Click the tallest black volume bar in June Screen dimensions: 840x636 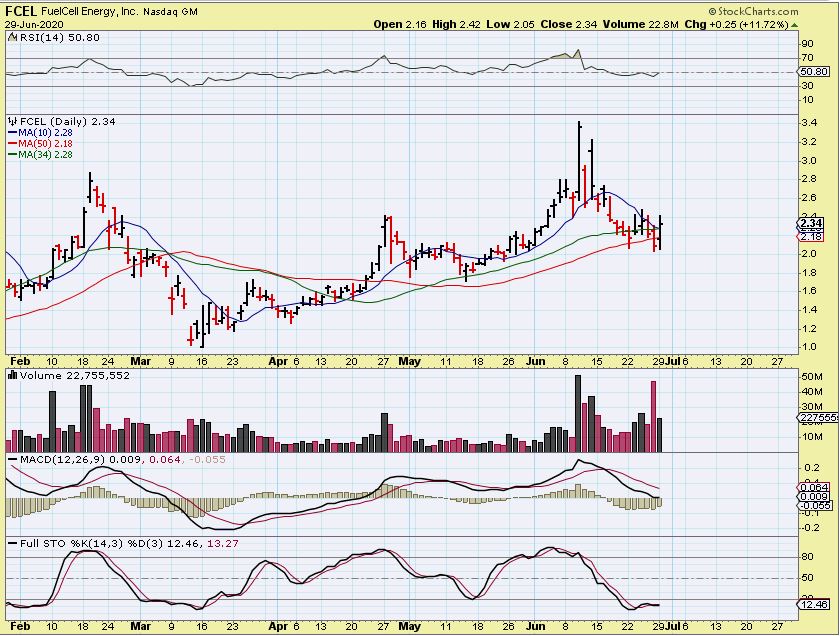click(x=578, y=414)
